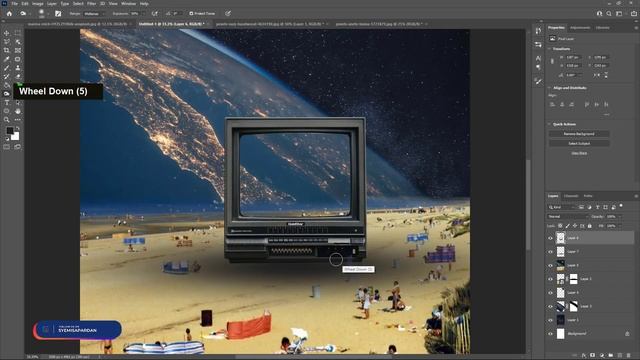Select the Hand tool
Screen dimensions: 640x360
[18, 111]
